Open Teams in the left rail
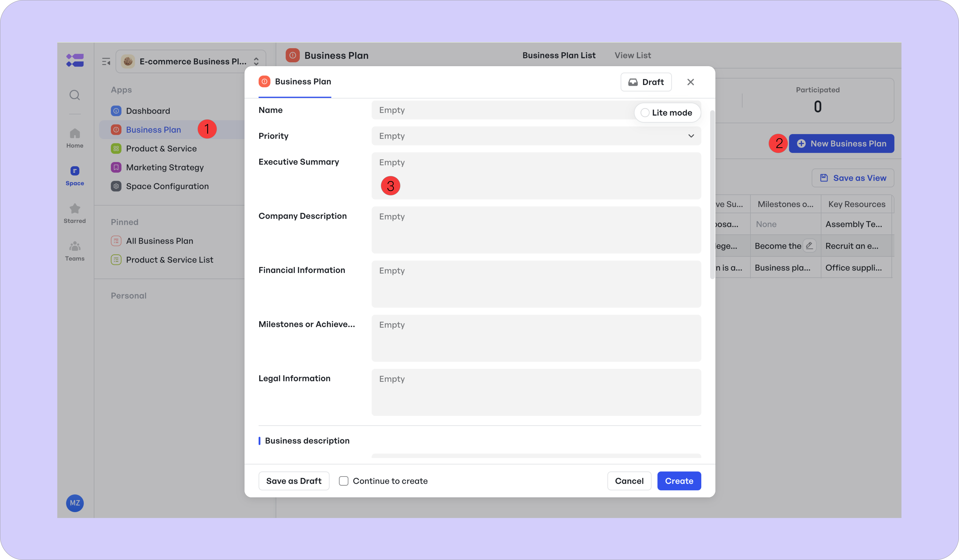 click(75, 251)
